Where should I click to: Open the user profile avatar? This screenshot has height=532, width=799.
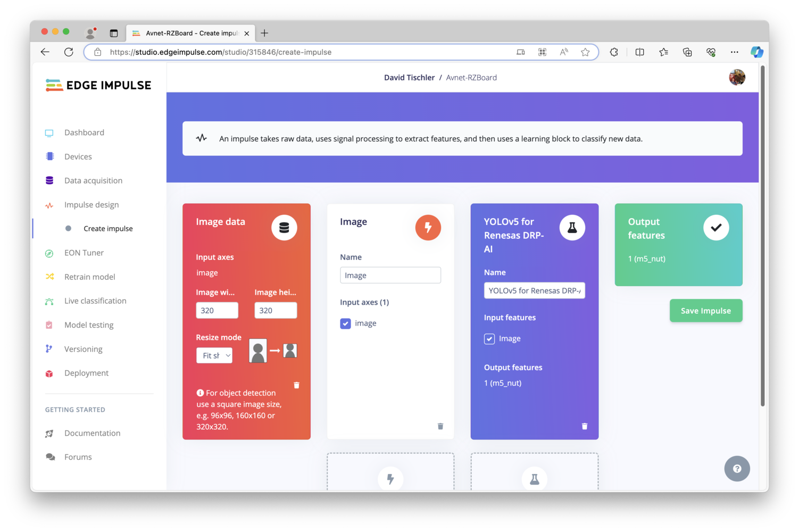[x=737, y=78]
